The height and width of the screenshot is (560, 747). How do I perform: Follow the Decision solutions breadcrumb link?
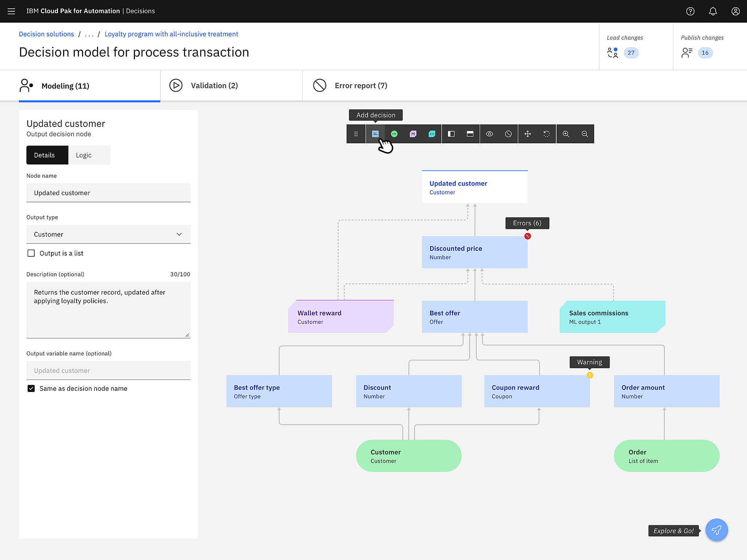pyautogui.click(x=46, y=34)
